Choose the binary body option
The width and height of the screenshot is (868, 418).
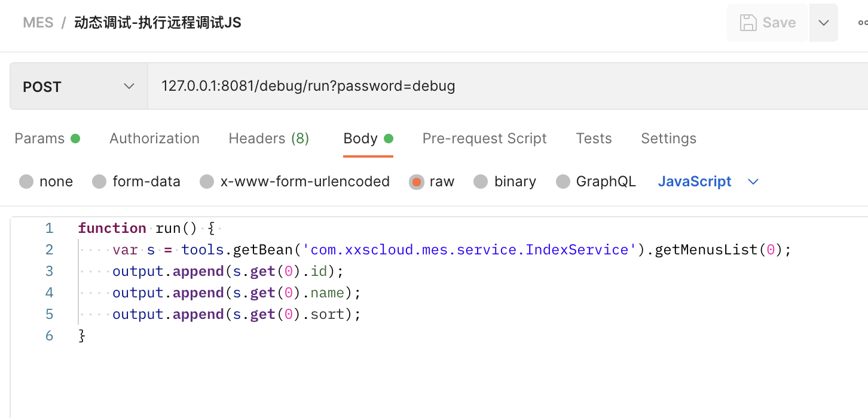tap(481, 182)
